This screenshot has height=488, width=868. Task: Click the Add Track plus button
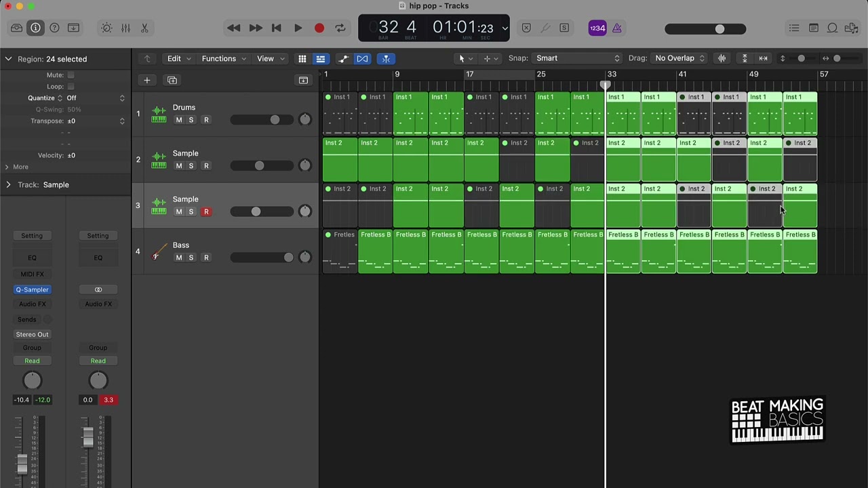coord(146,80)
